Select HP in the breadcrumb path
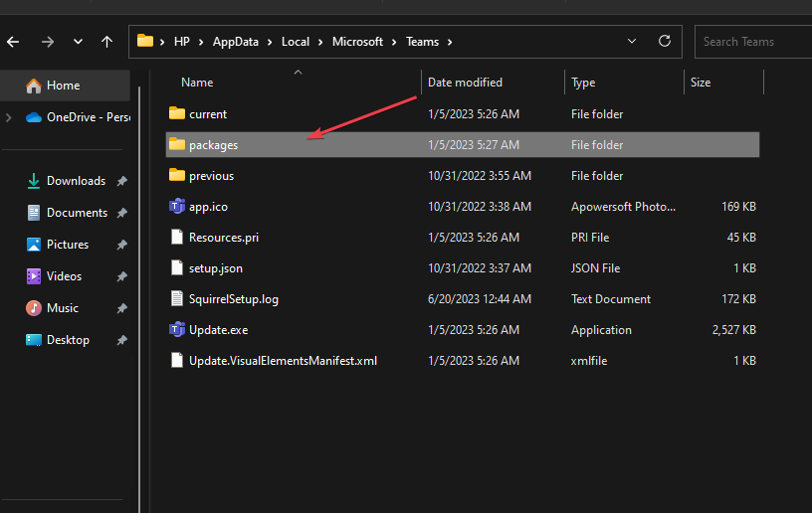The height and width of the screenshot is (513, 812). point(182,42)
